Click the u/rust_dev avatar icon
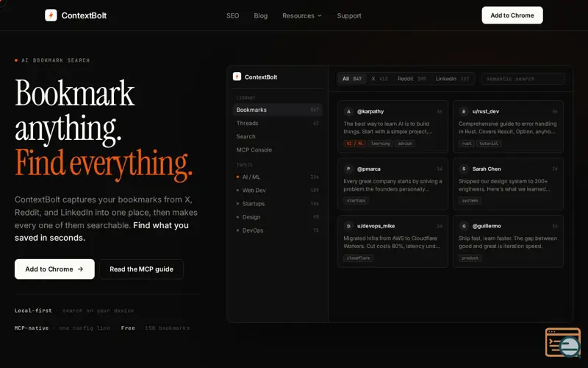588x368 pixels. (x=464, y=112)
